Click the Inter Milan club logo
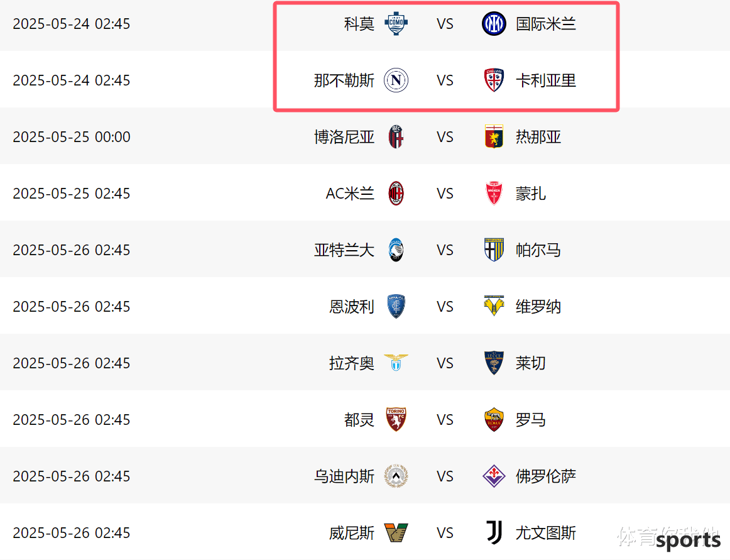Image resolution: width=730 pixels, height=560 pixels. [494, 24]
